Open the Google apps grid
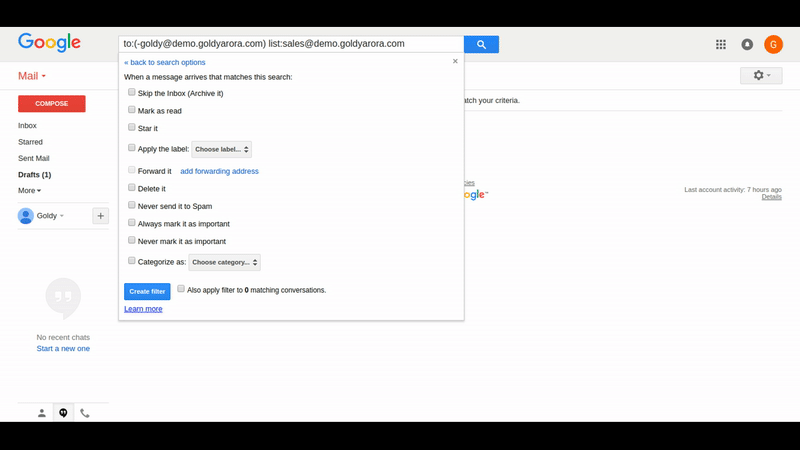This screenshot has height=450, width=800. coord(720,44)
